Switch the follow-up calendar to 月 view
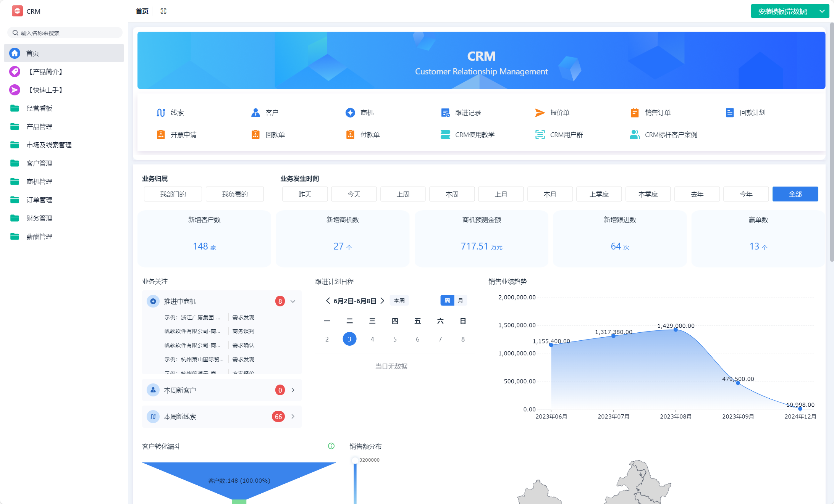This screenshot has width=834, height=504. 461,300
